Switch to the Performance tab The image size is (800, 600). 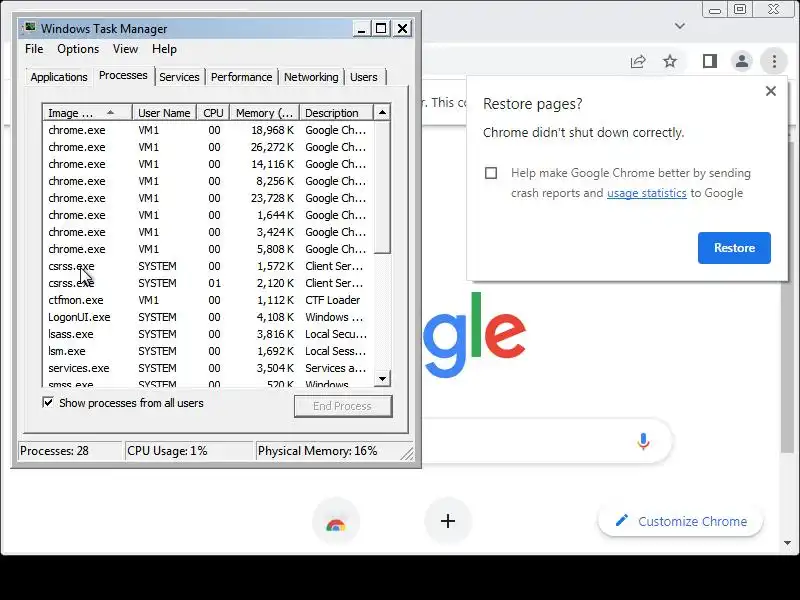point(241,77)
